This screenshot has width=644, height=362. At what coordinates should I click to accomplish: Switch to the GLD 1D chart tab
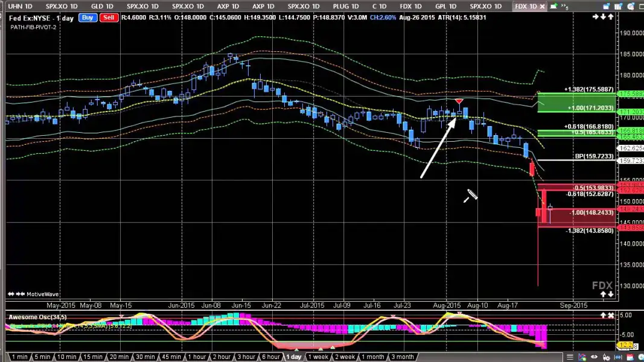point(101,6)
